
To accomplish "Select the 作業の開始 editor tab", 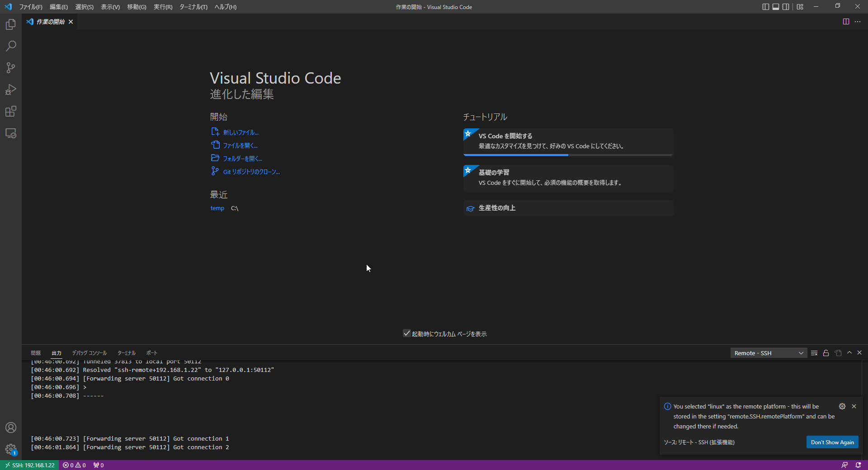I will point(50,22).
